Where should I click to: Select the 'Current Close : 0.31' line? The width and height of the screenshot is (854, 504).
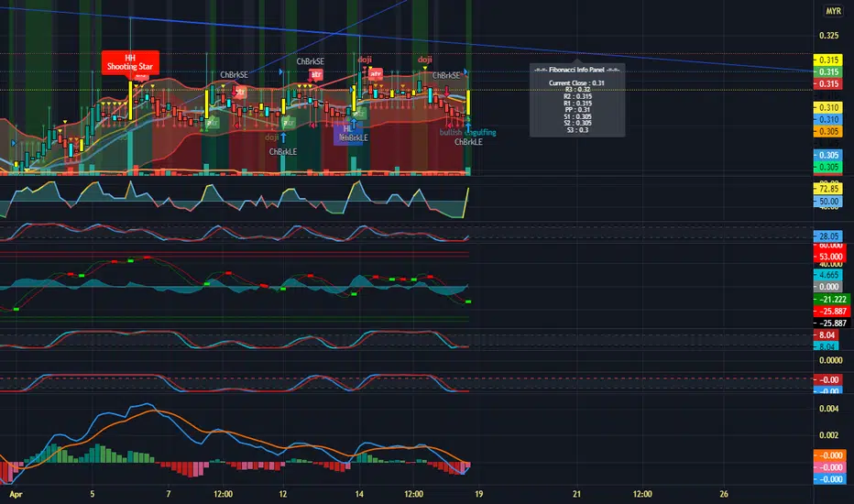pyautogui.click(x=576, y=82)
